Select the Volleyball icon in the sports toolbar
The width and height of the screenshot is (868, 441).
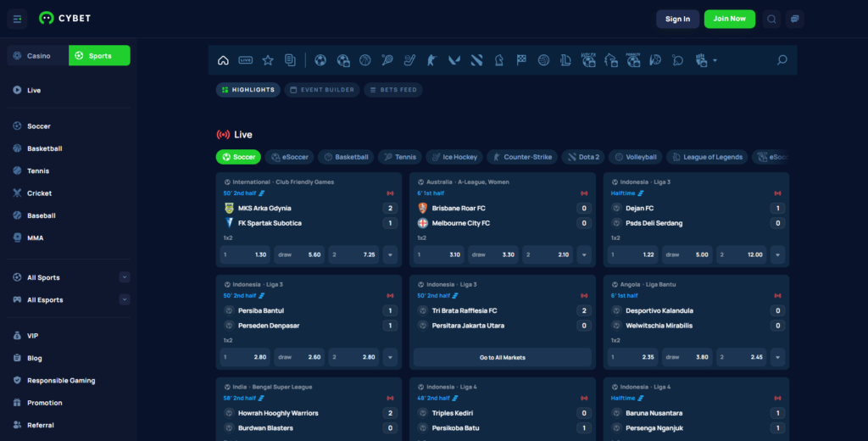pos(543,60)
